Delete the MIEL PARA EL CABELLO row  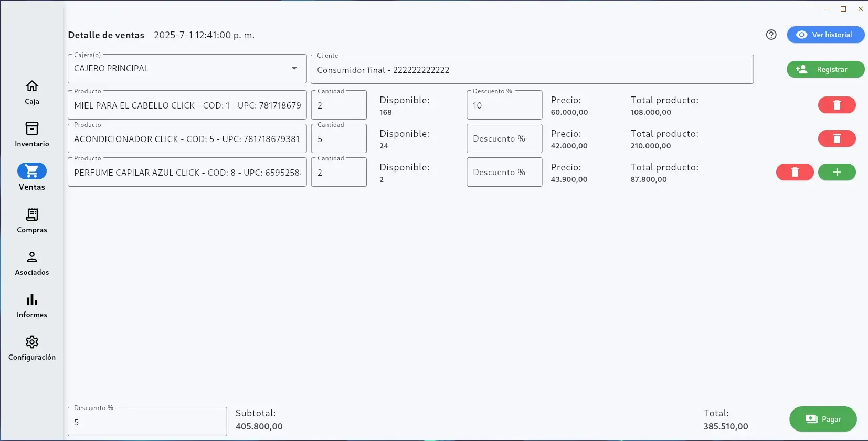click(837, 105)
